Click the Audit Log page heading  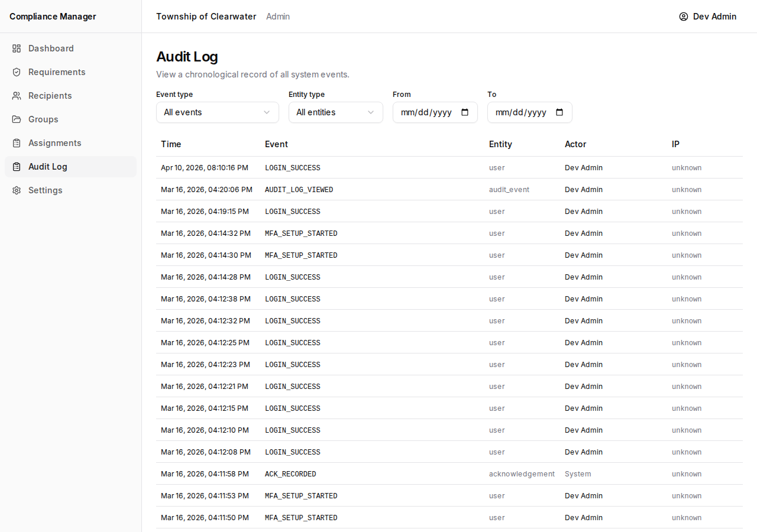coord(187,57)
